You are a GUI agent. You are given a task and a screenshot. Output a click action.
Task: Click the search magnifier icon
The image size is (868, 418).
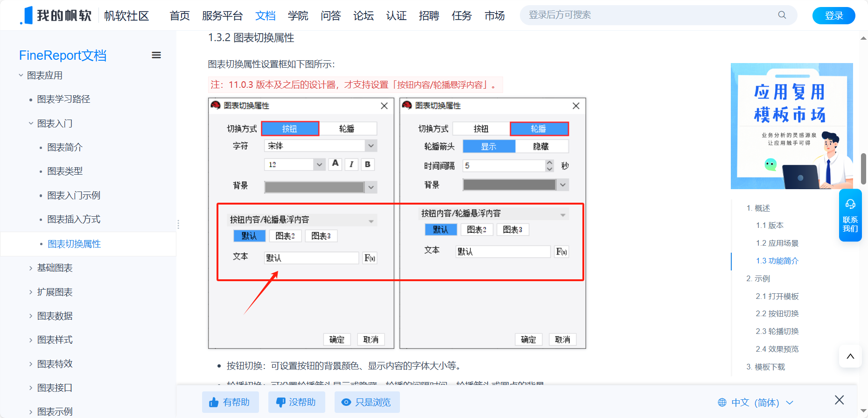(x=782, y=15)
